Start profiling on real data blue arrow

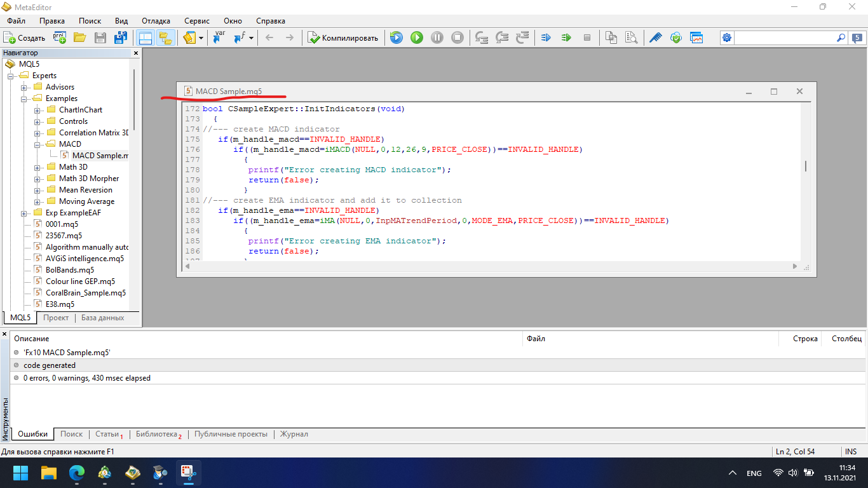pyautogui.click(x=546, y=37)
